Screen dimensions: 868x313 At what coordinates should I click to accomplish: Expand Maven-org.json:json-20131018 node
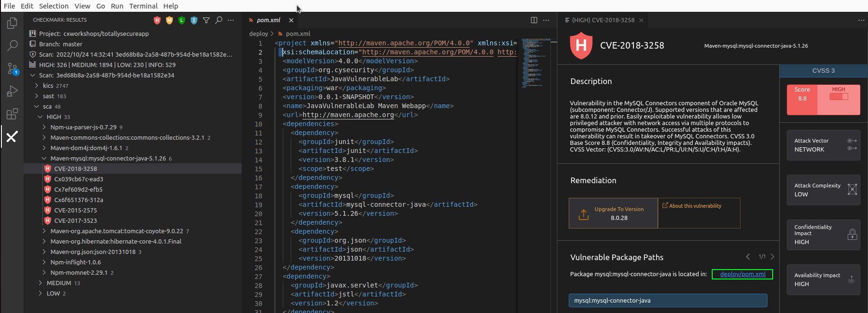(44, 252)
